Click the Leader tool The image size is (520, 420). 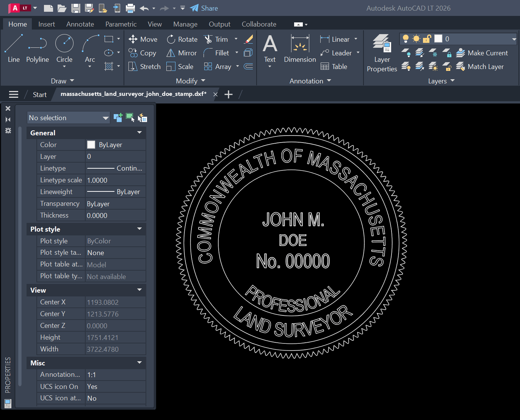coord(336,53)
